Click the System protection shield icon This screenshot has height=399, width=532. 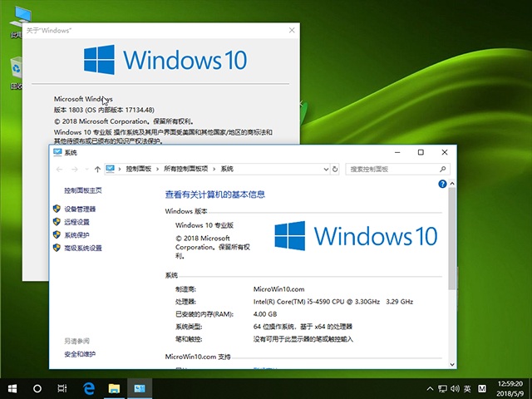click(57, 234)
